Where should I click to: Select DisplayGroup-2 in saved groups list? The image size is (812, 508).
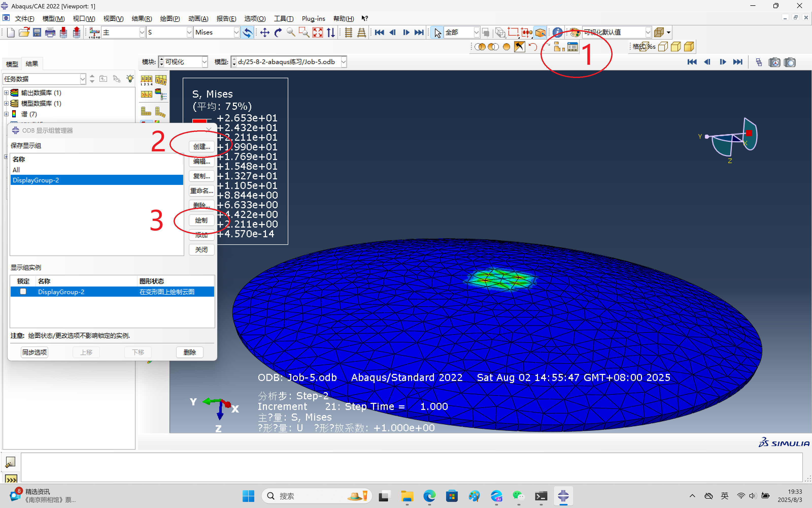click(x=97, y=180)
